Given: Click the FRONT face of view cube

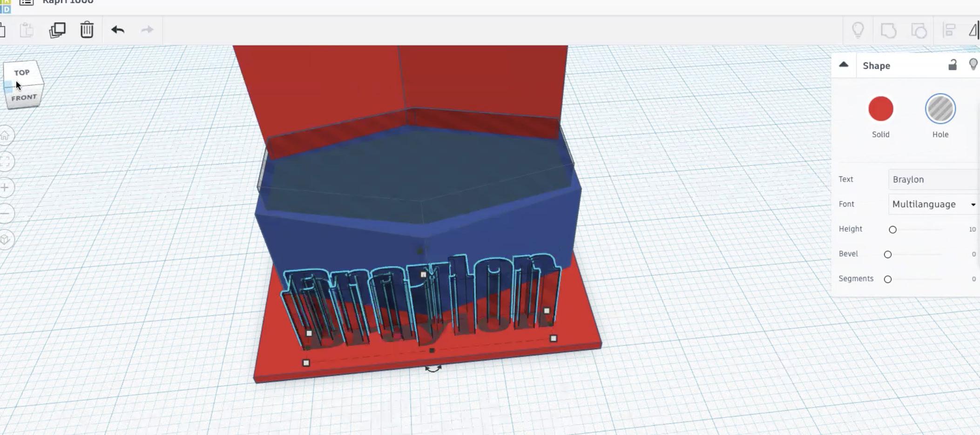Looking at the screenshot, I should pyautogui.click(x=24, y=98).
